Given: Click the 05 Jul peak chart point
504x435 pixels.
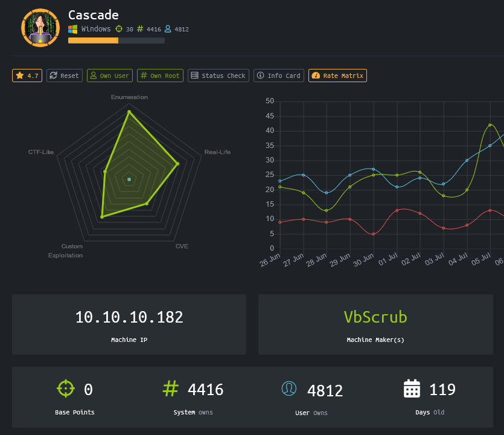Looking at the screenshot, I should [x=490, y=125].
